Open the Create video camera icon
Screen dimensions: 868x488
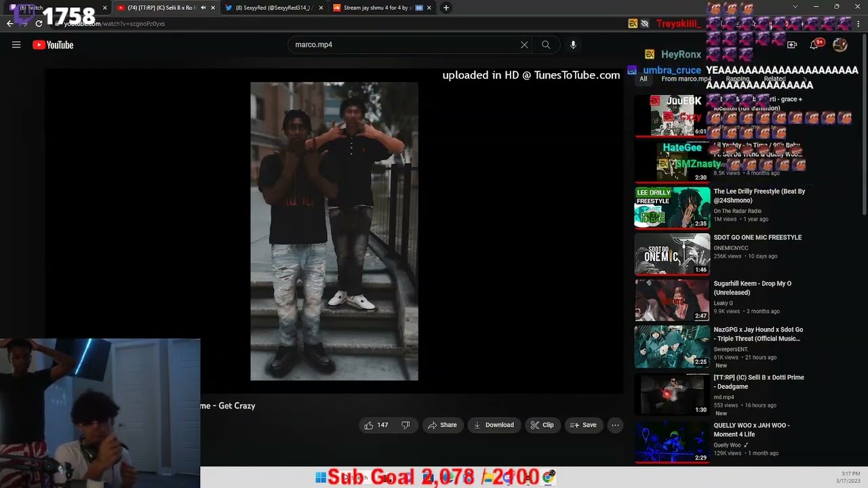(x=792, y=45)
